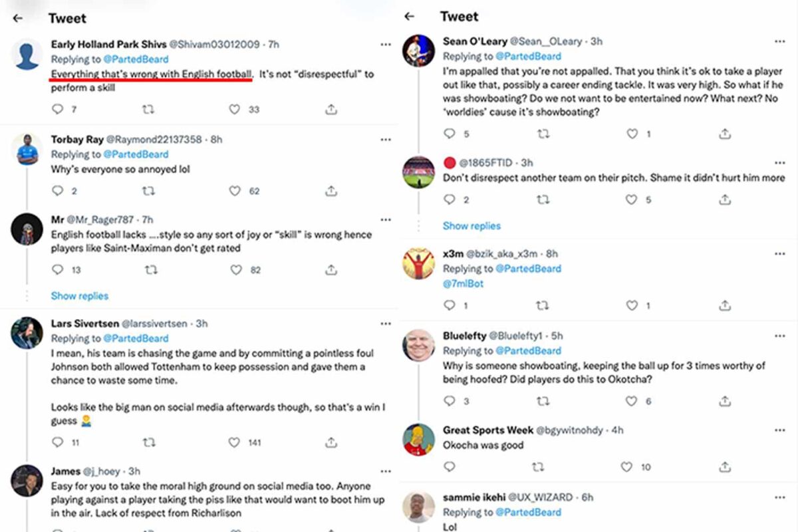
Task: Retweet Early Holland Park Shivs' reply
Action: coord(148,109)
